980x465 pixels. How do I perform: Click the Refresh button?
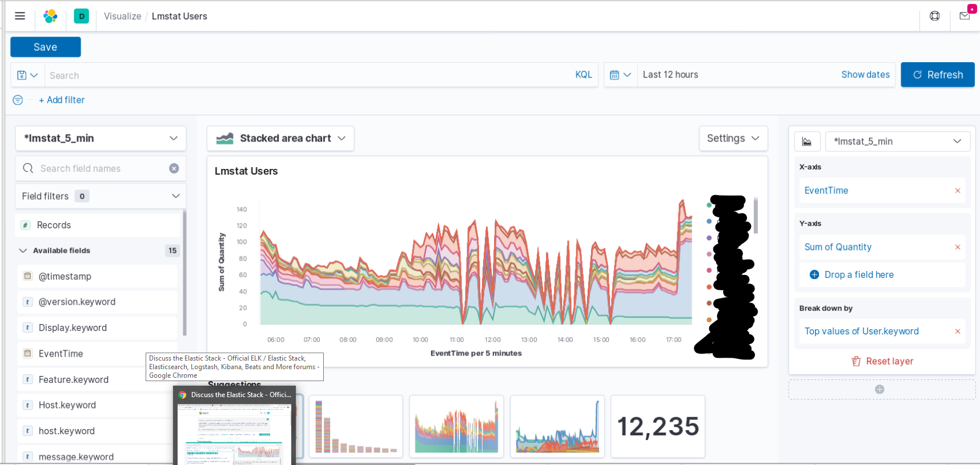tap(938, 75)
